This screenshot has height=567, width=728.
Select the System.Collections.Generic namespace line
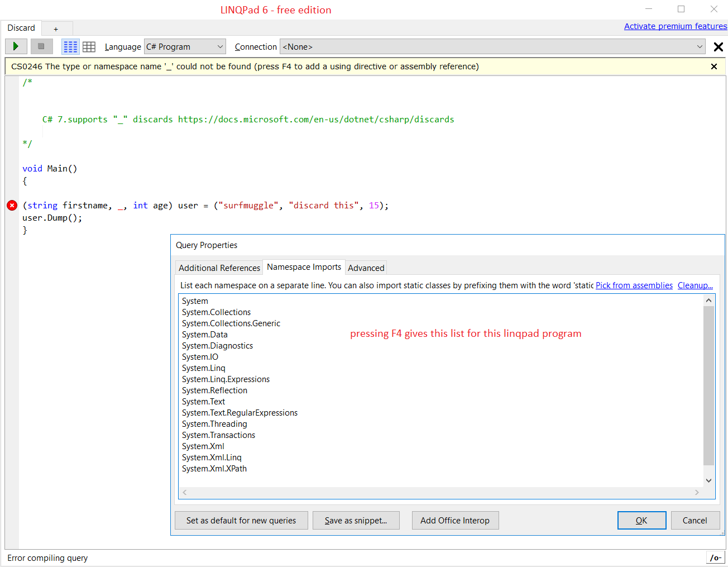point(231,323)
